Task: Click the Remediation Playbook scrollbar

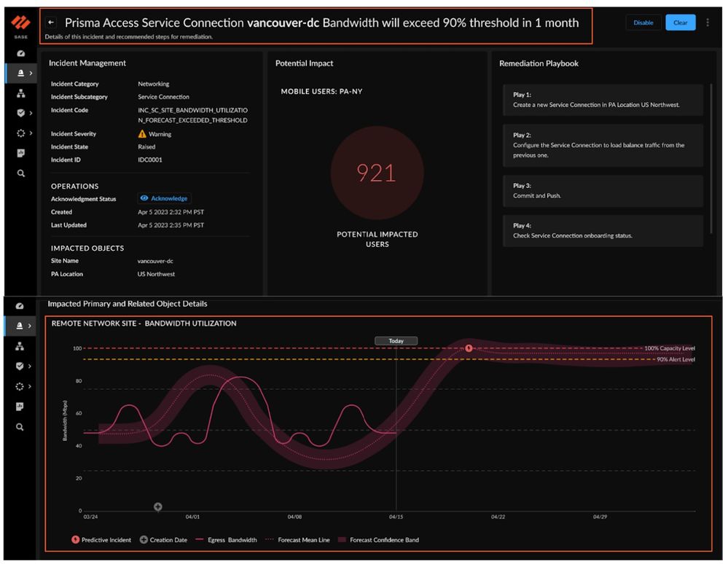Action: tap(711, 157)
